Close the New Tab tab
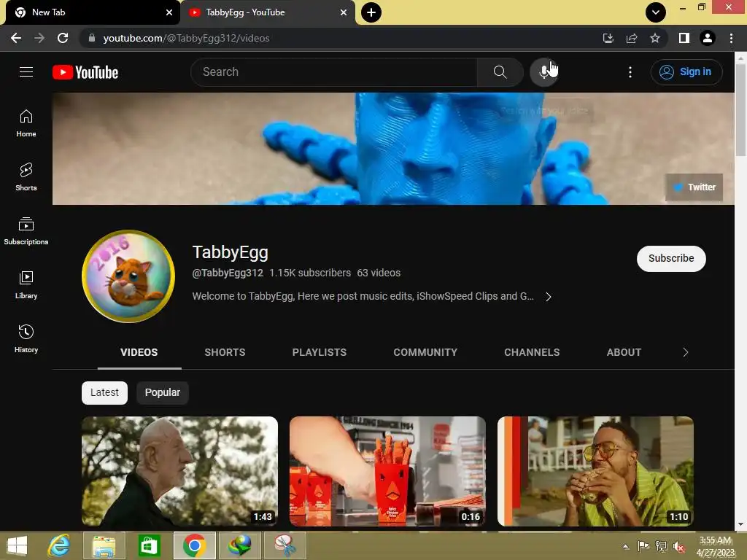This screenshot has width=747, height=560. click(x=169, y=12)
